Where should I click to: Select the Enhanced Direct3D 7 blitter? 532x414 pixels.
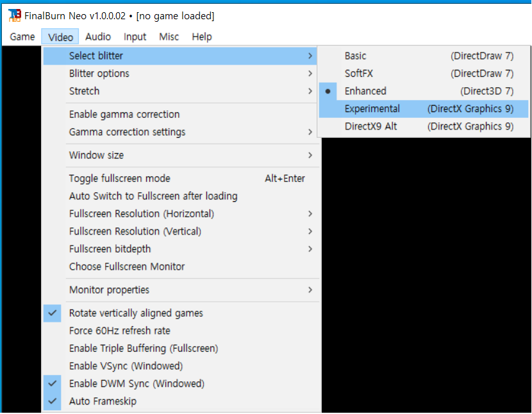coord(424,91)
